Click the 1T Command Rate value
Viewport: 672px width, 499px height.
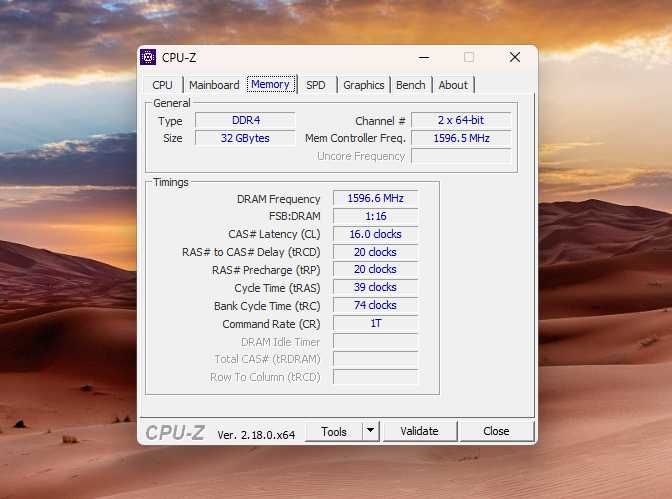375,323
